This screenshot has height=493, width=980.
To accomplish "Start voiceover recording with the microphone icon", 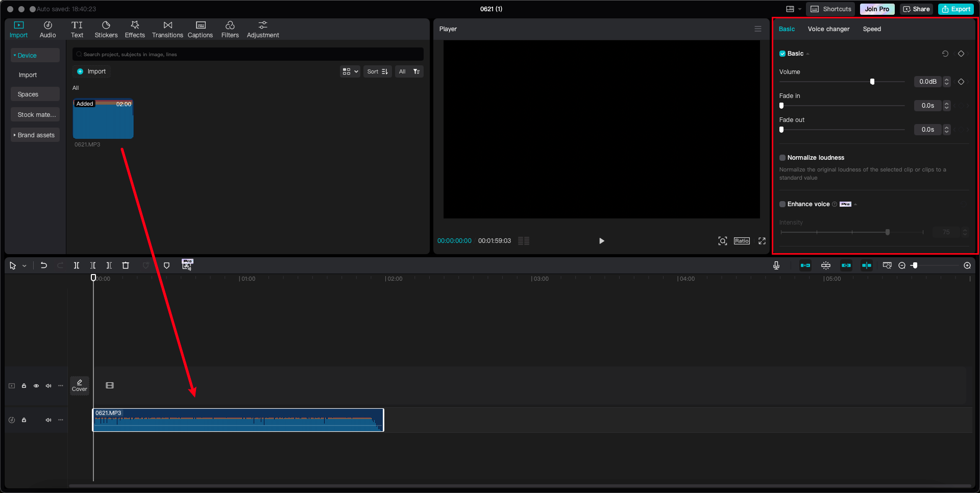I will point(776,265).
